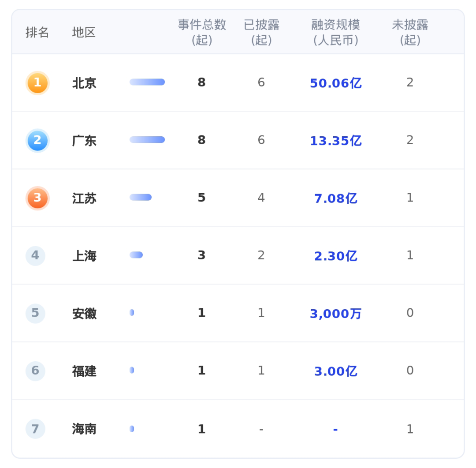Click 海南 disclosed dash value

[261, 430]
